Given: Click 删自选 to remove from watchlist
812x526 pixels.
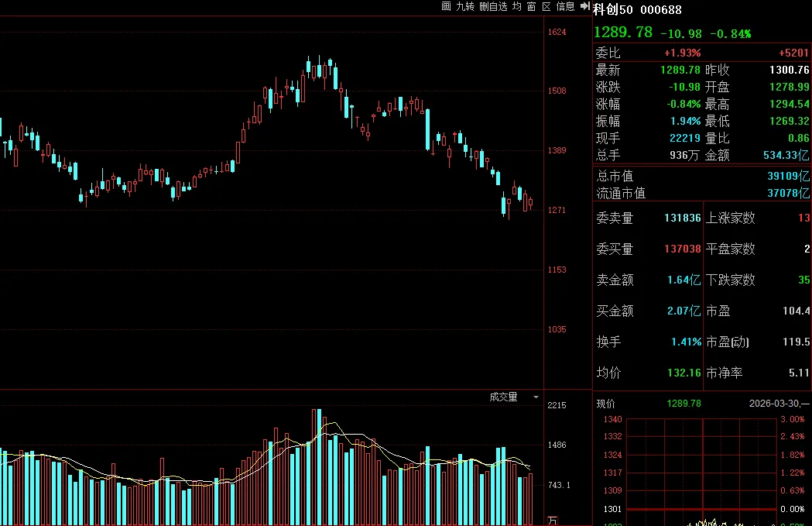Looking at the screenshot, I should [493, 6].
